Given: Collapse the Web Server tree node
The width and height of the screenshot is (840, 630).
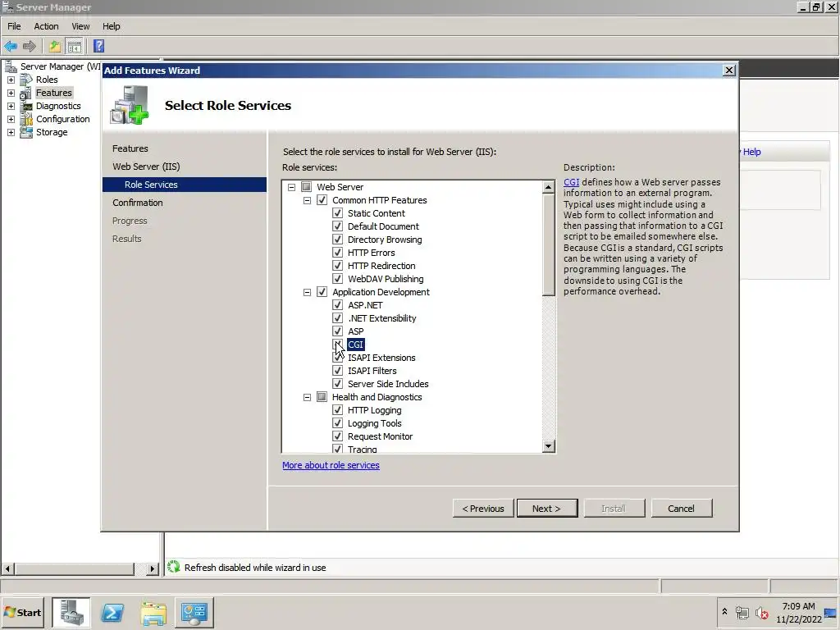Looking at the screenshot, I should (291, 187).
